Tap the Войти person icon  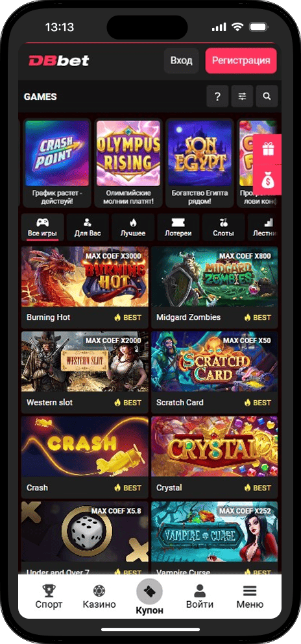click(x=200, y=591)
